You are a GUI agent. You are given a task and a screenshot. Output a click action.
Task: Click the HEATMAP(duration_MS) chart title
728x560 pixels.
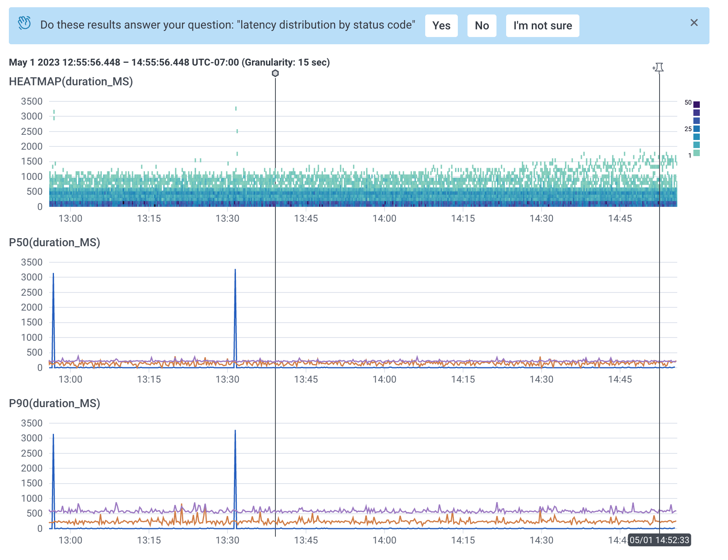[70, 82]
